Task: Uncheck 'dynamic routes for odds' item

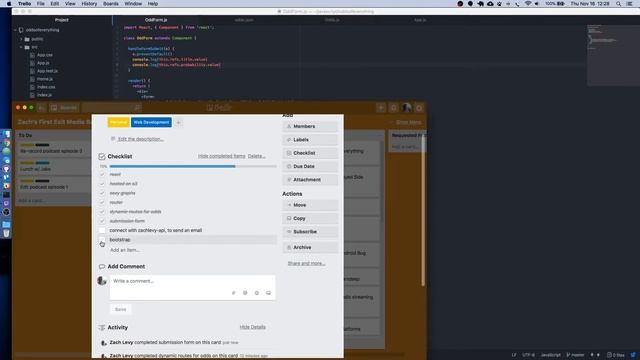Action: (102, 211)
